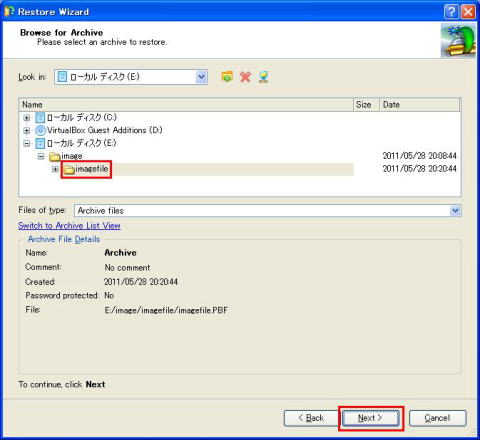Expand the VirtualBox Guest Additions D node
The width and height of the screenshot is (480, 440).
(x=27, y=131)
